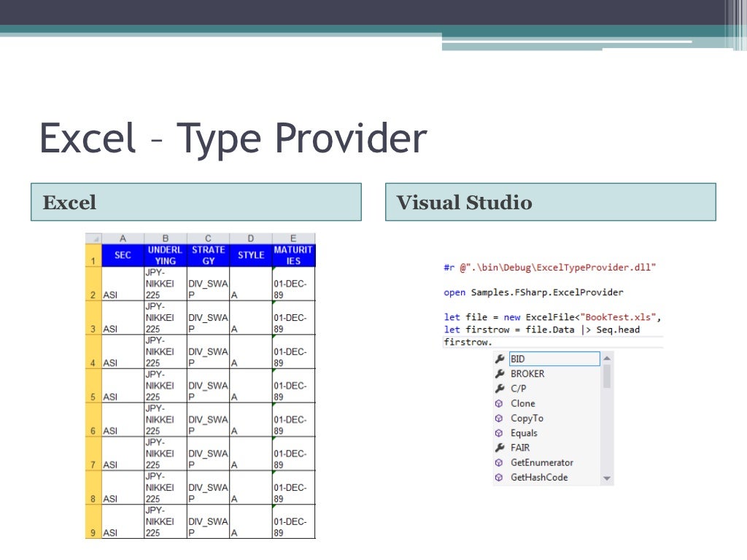Click IntelliSense scrollbar up arrow
The width and height of the screenshot is (747, 560).
click(x=606, y=358)
